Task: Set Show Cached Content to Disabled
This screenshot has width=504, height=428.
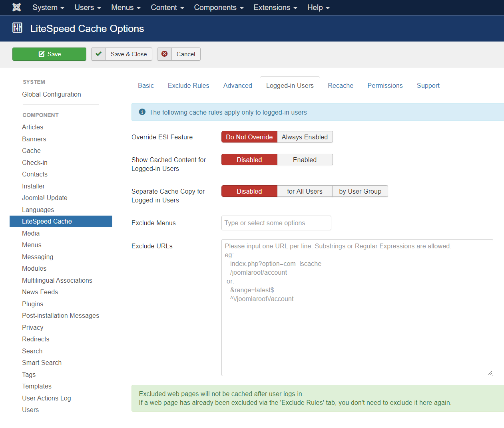Action: tap(249, 160)
